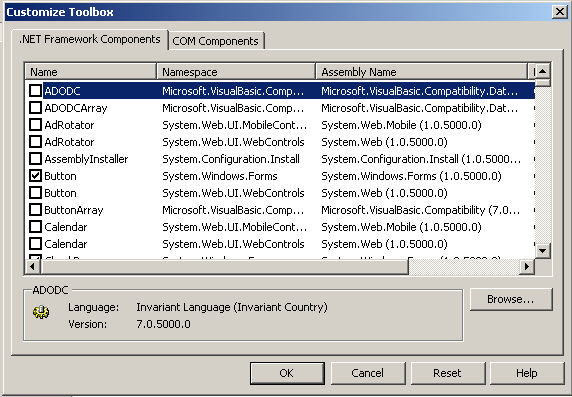This screenshot has height=397, width=572.
Task: Click the Reset button
Action: click(x=448, y=373)
